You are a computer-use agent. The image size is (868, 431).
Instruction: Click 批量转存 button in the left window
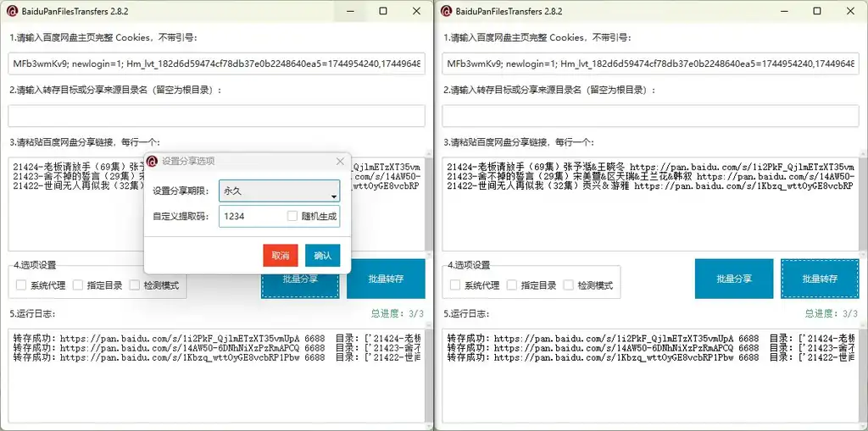click(386, 279)
